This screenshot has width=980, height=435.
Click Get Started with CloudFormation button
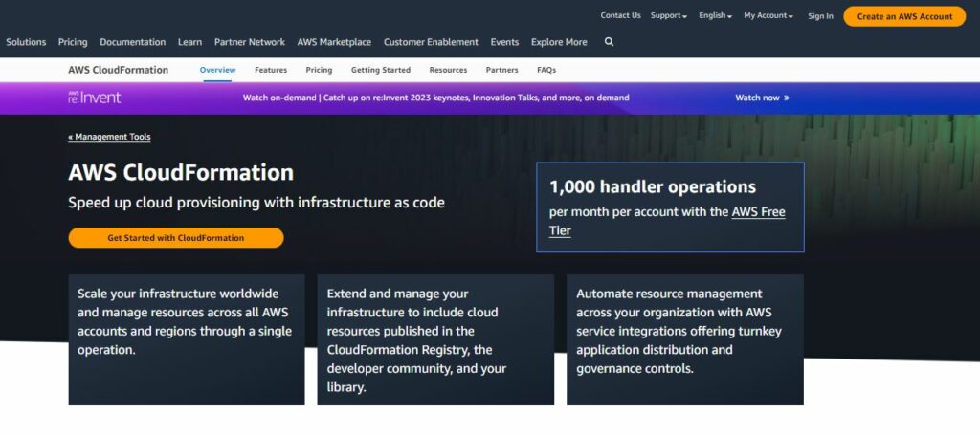(x=176, y=238)
